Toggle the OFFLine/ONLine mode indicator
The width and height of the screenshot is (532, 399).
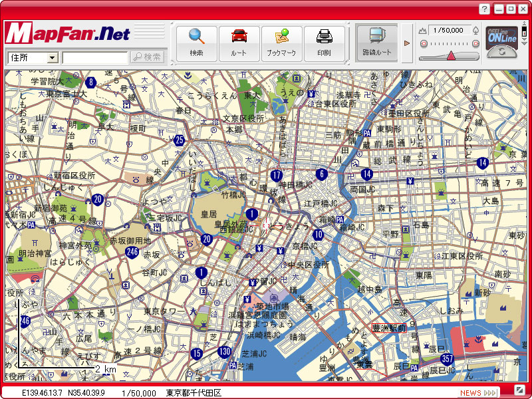point(502,36)
